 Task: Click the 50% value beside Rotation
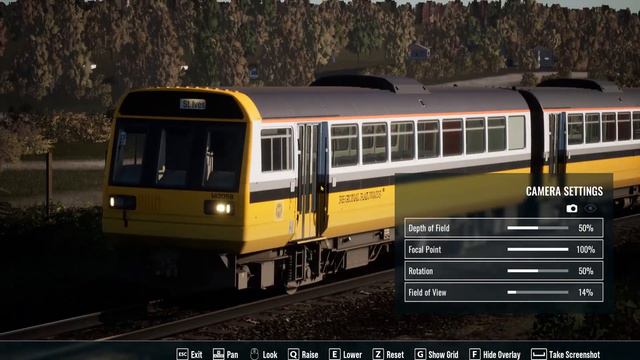click(586, 271)
